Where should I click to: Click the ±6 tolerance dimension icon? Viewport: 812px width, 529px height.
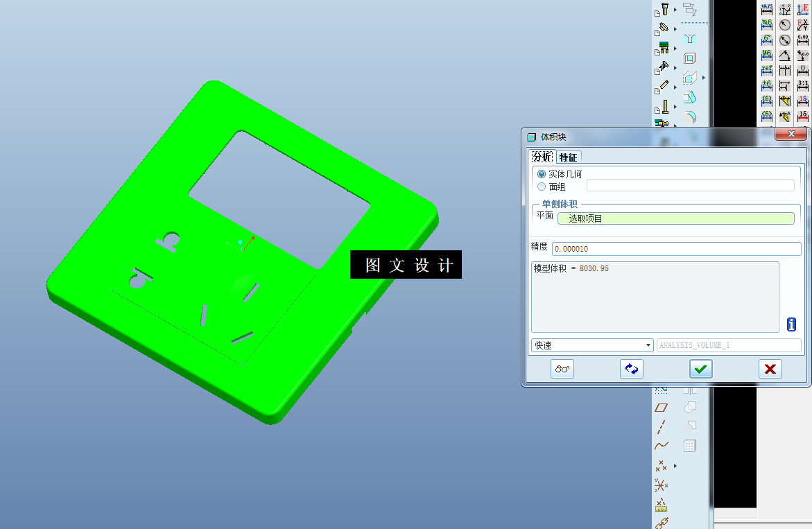tap(767, 85)
